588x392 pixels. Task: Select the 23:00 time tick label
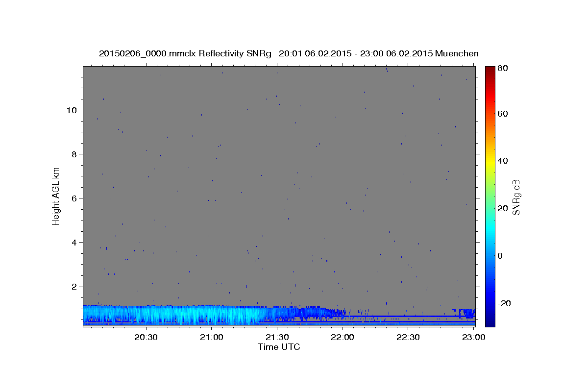tap(474, 337)
